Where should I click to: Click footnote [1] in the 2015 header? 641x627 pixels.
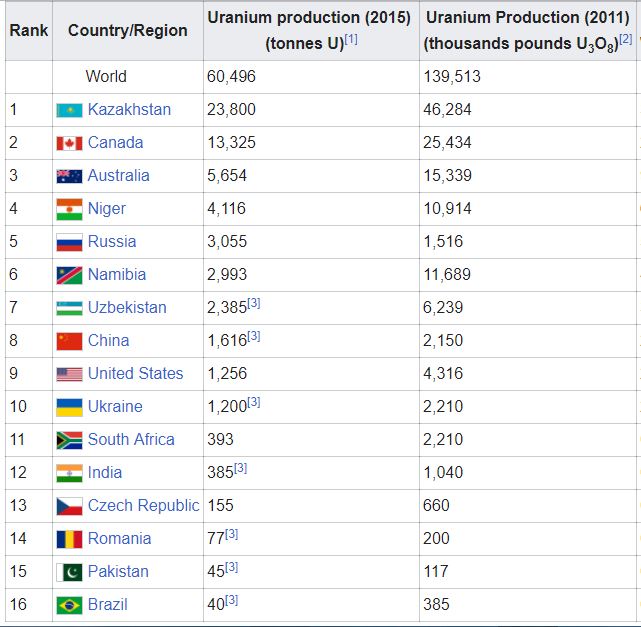[x=350, y=39]
